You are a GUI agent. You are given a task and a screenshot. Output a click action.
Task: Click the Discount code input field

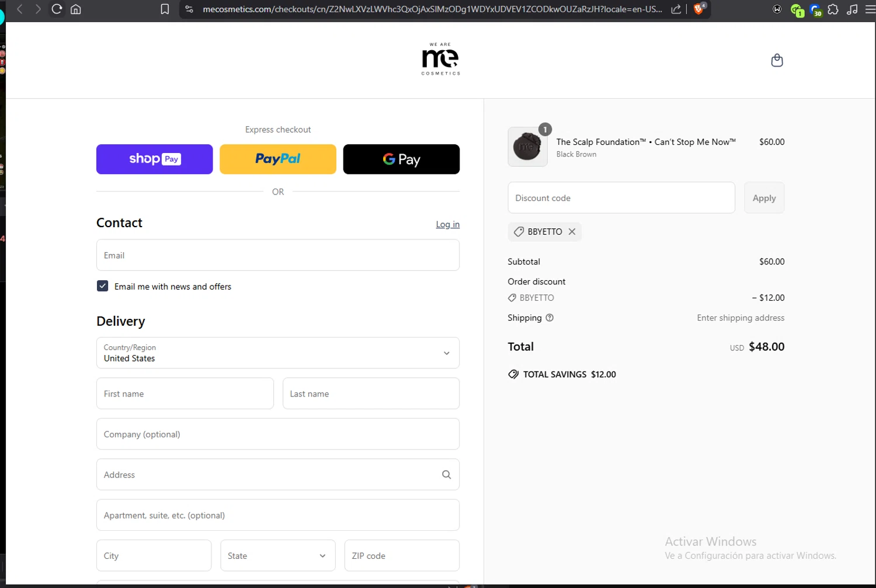point(621,198)
